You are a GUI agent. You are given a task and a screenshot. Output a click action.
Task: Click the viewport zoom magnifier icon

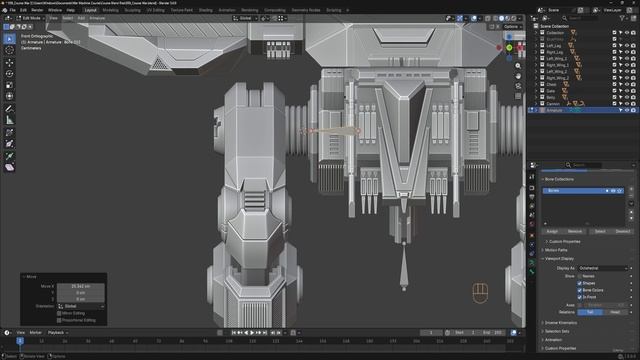pyautogui.click(x=518, y=66)
